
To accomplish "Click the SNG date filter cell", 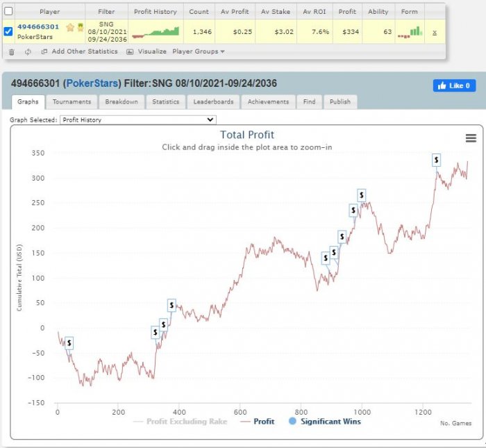I will pyautogui.click(x=107, y=32).
